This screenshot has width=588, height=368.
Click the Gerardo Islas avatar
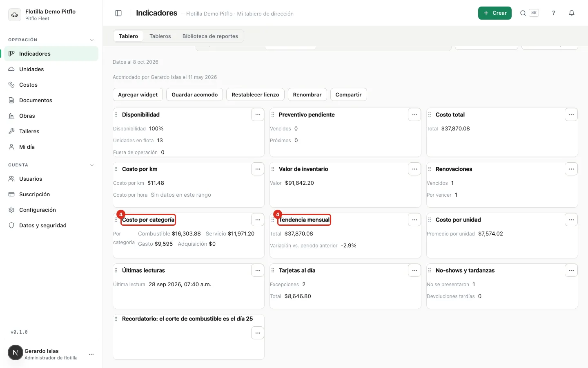click(16, 352)
